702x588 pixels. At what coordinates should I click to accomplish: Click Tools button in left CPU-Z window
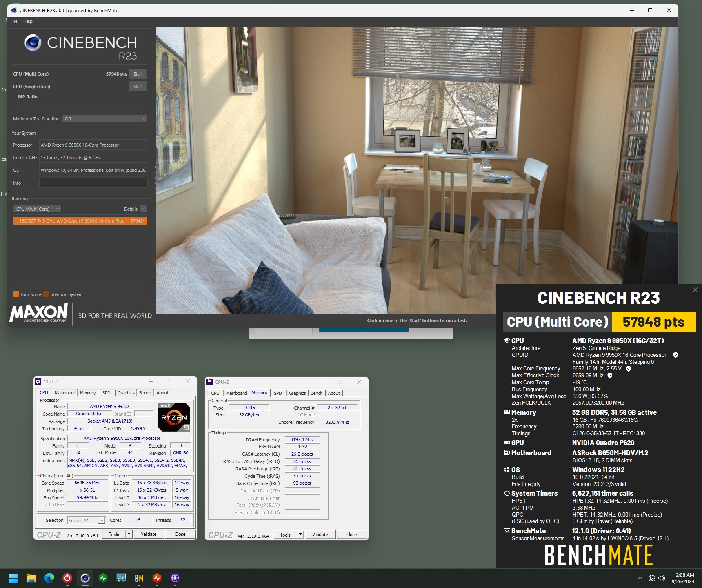coord(114,534)
